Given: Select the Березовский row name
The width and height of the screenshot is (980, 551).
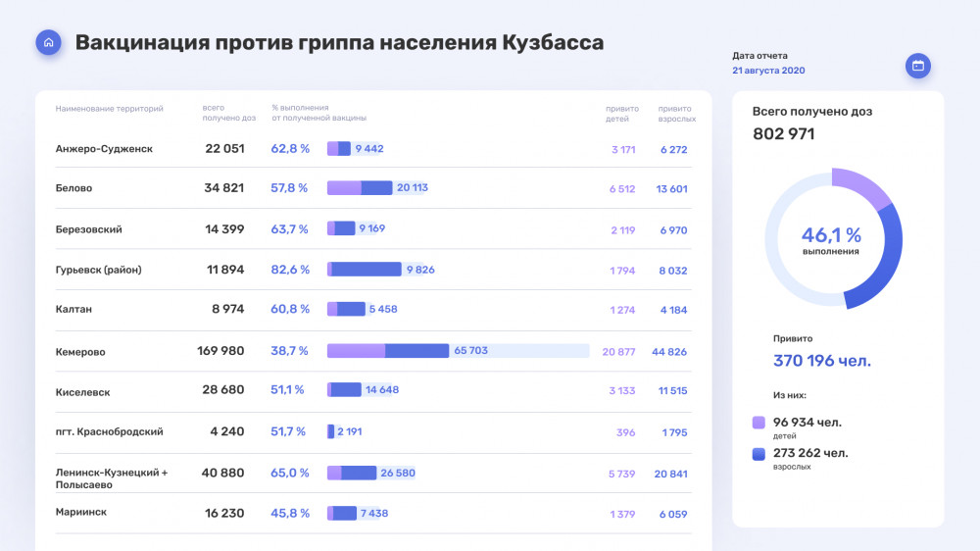Looking at the screenshot, I should click(x=89, y=229).
